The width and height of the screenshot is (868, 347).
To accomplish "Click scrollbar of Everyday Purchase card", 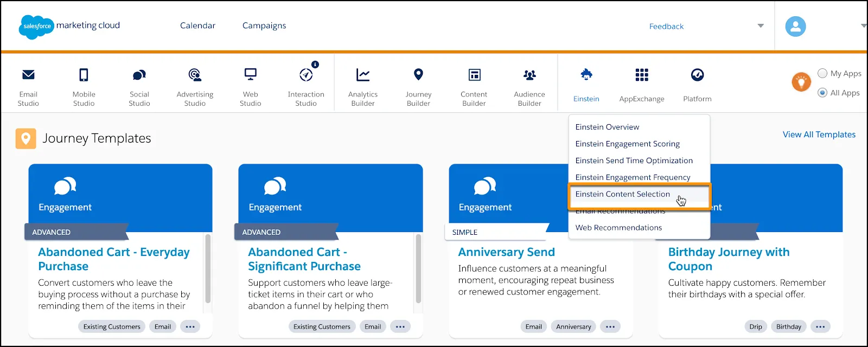I will pyautogui.click(x=208, y=268).
